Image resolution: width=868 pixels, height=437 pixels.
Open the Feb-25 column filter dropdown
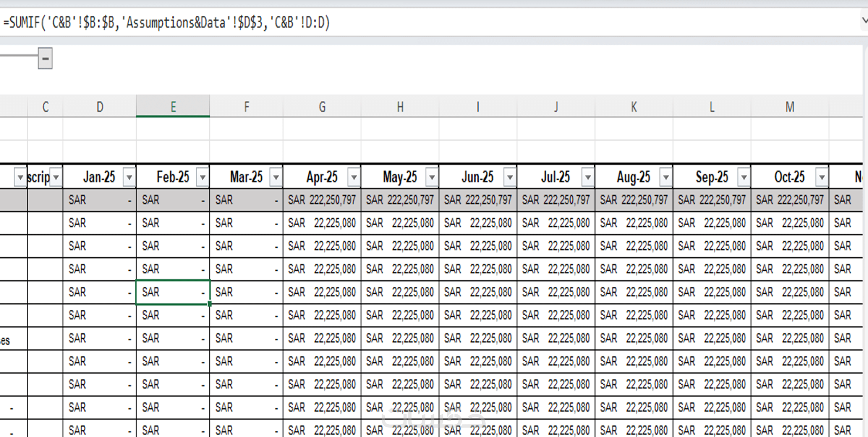202,177
